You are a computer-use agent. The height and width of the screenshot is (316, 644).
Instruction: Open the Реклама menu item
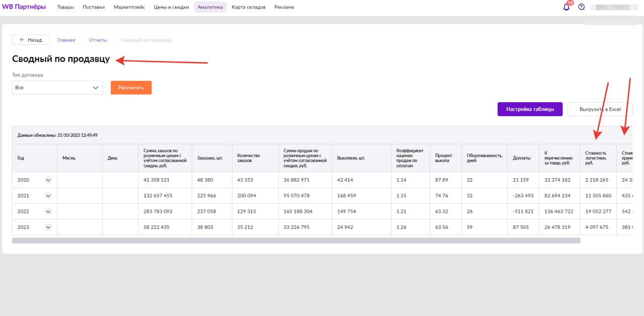tap(284, 7)
